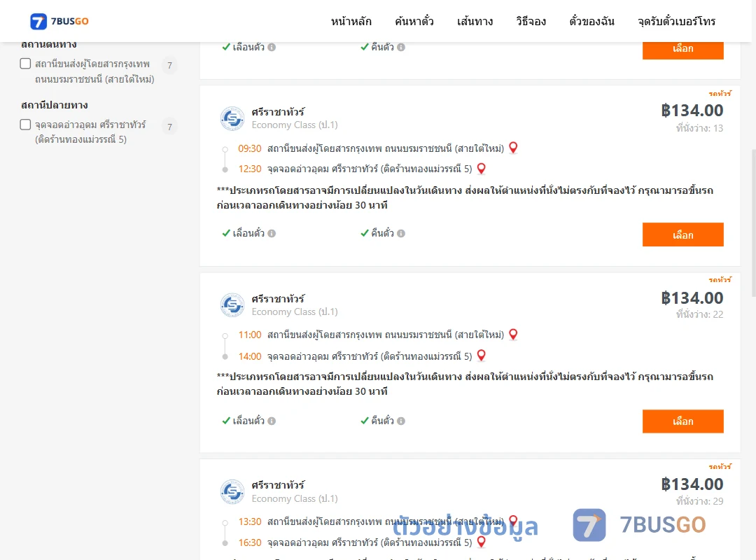Click ที่นั่งว่าง: 13 seats text
Screen dimensions: 756x560
click(699, 128)
